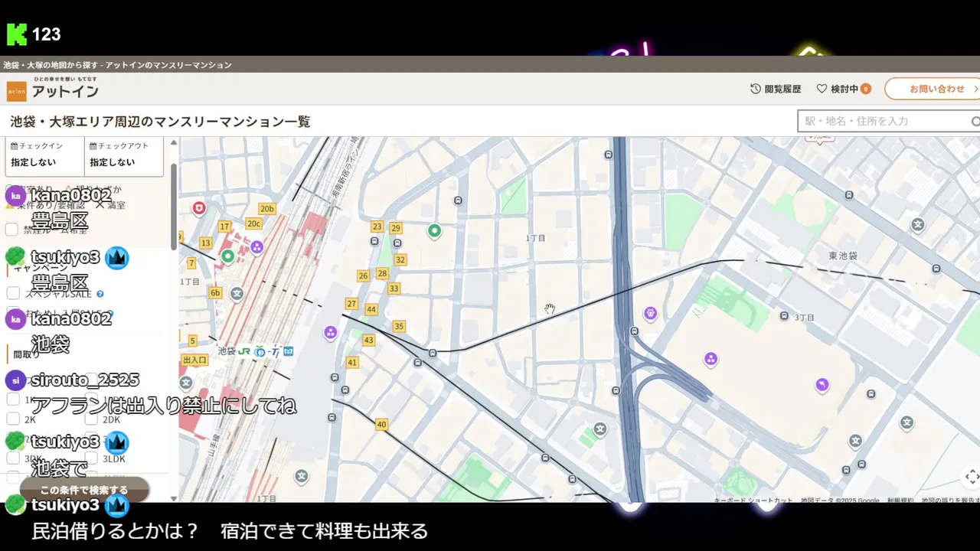Click exit 35 yellow marker

pos(399,327)
